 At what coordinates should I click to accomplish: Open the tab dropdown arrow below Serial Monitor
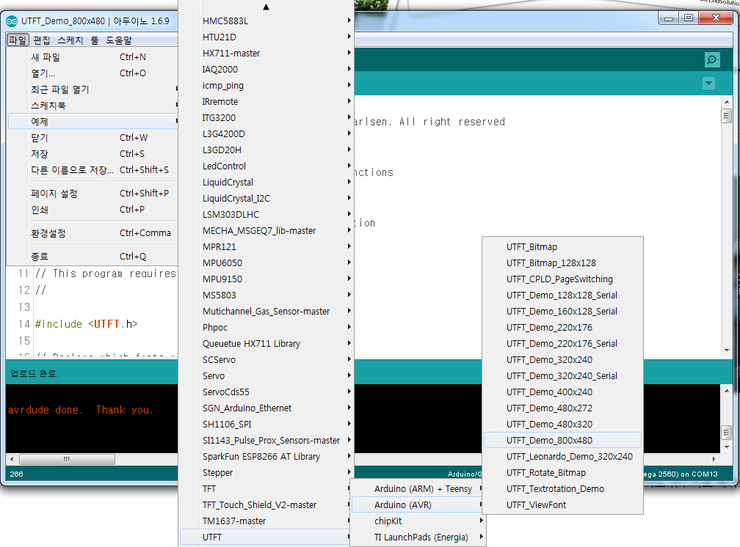(708, 84)
